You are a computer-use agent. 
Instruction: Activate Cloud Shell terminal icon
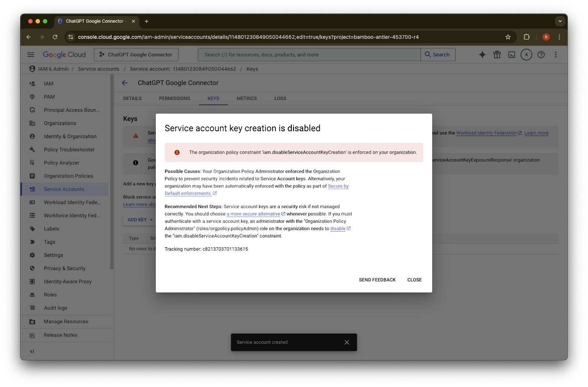(x=512, y=55)
